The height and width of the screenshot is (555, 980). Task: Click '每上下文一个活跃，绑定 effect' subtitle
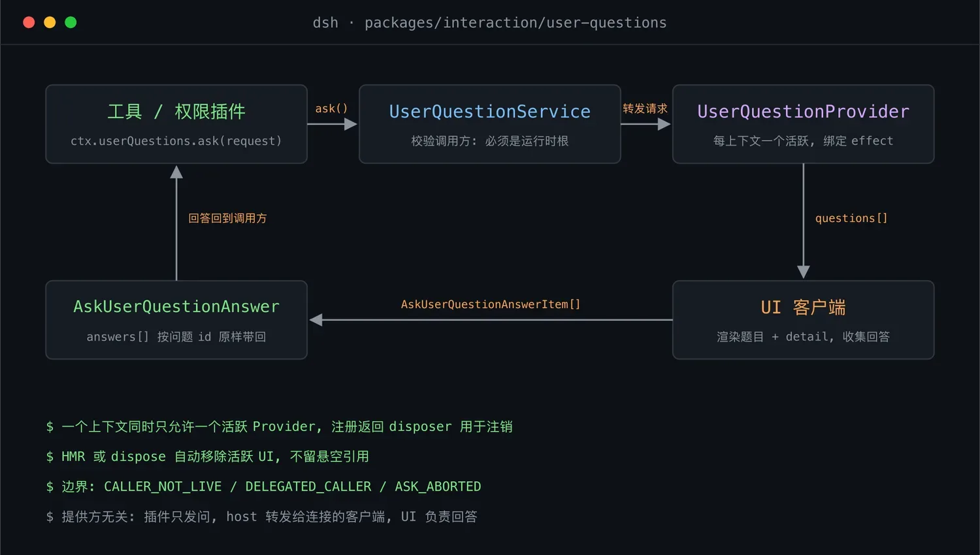click(x=804, y=141)
